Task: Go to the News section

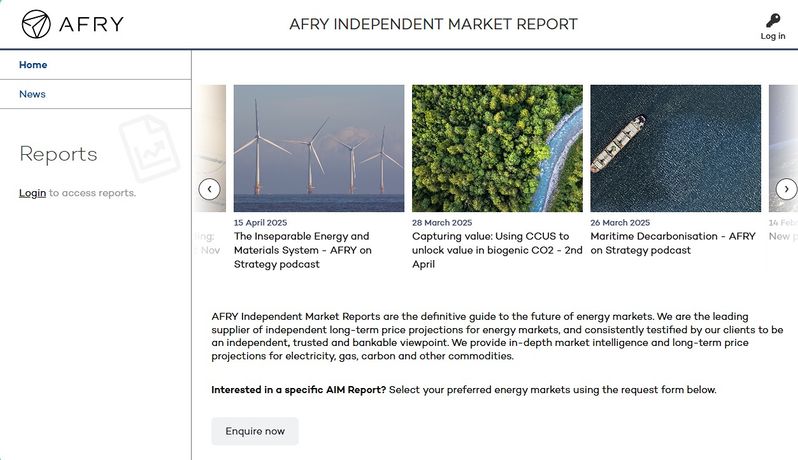Action: point(32,94)
